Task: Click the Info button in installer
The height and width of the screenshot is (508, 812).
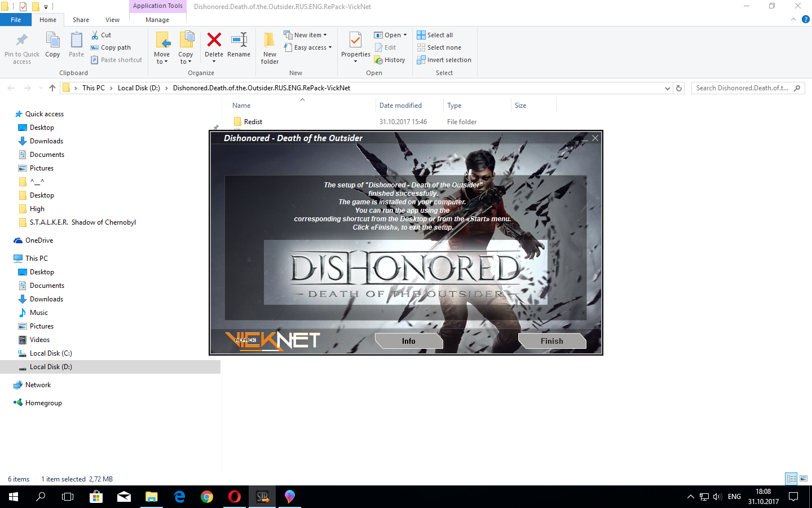Action: tap(408, 341)
